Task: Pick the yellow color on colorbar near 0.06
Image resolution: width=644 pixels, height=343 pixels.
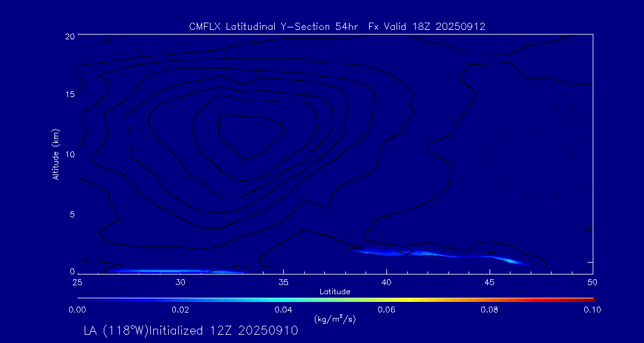Action: 387,300
